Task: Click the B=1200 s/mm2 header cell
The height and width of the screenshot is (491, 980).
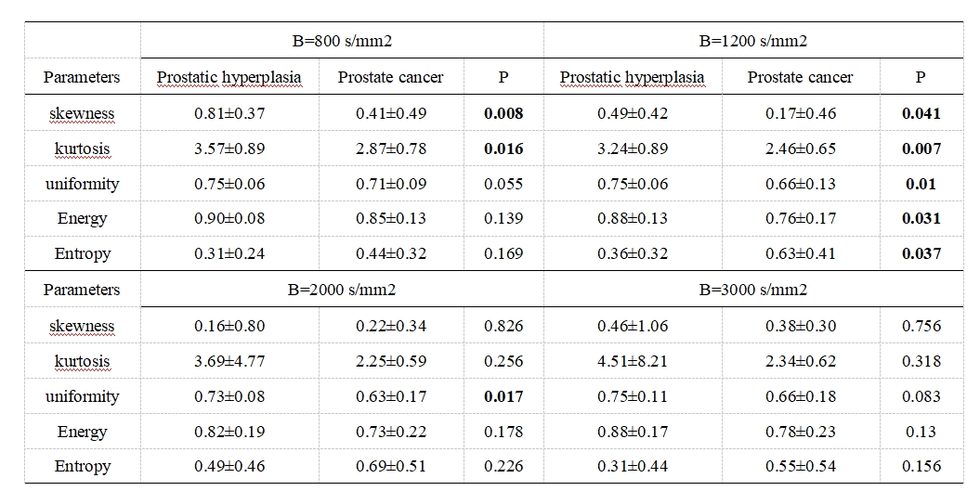Action: pyautogui.click(x=752, y=42)
